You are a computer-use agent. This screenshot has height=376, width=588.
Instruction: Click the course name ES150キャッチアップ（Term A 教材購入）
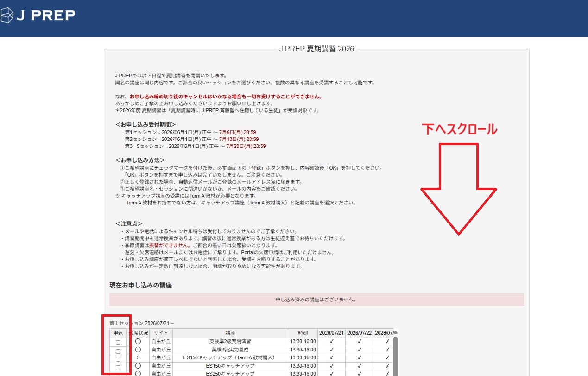click(x=230, y=358)
